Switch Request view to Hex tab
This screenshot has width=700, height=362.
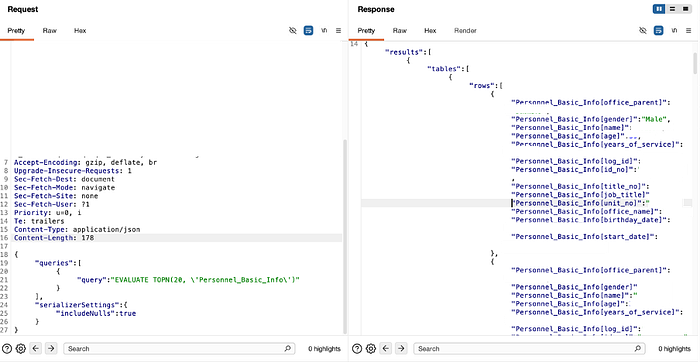(x=80, y=31)
